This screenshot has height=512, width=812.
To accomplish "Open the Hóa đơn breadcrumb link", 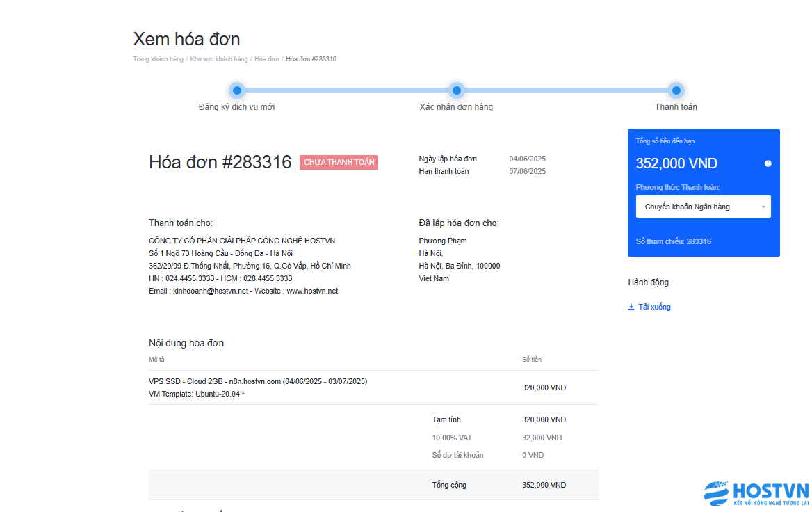I will 267,59.
